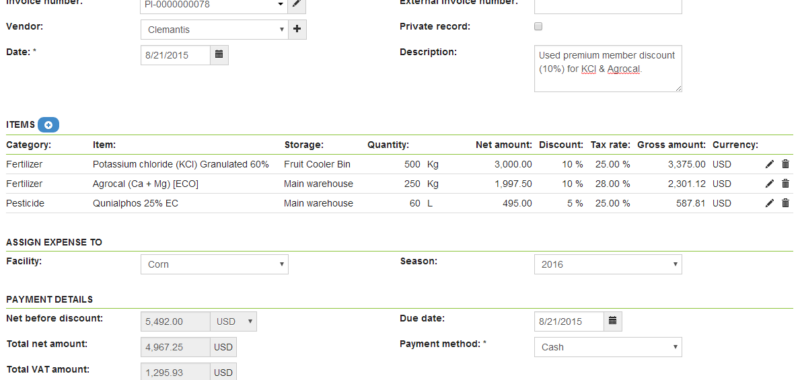Click the PAYMENT DETAILS heading
Screen dimensions: 800x380
point(49,299)
